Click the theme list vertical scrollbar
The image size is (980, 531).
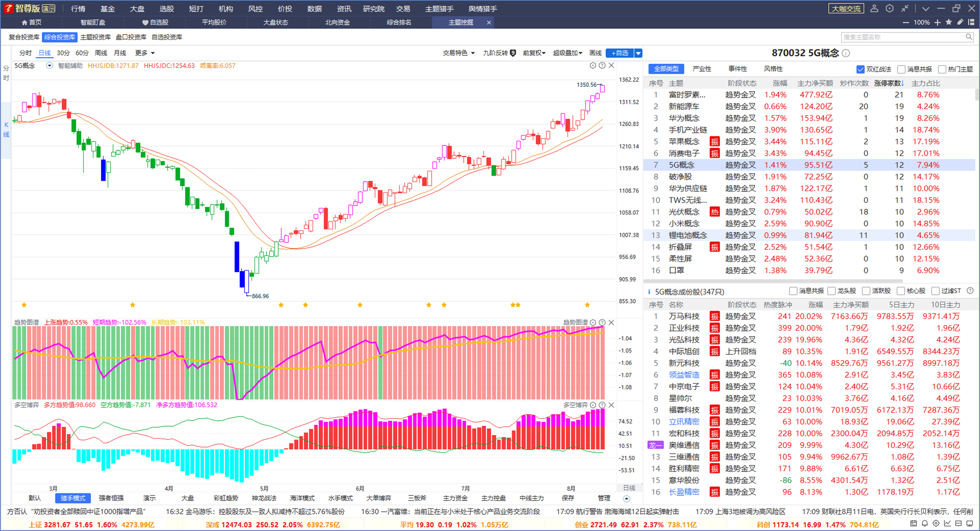977,95
